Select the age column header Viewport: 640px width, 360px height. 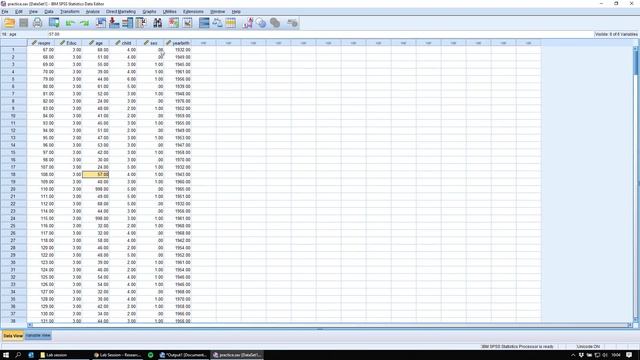96,43
